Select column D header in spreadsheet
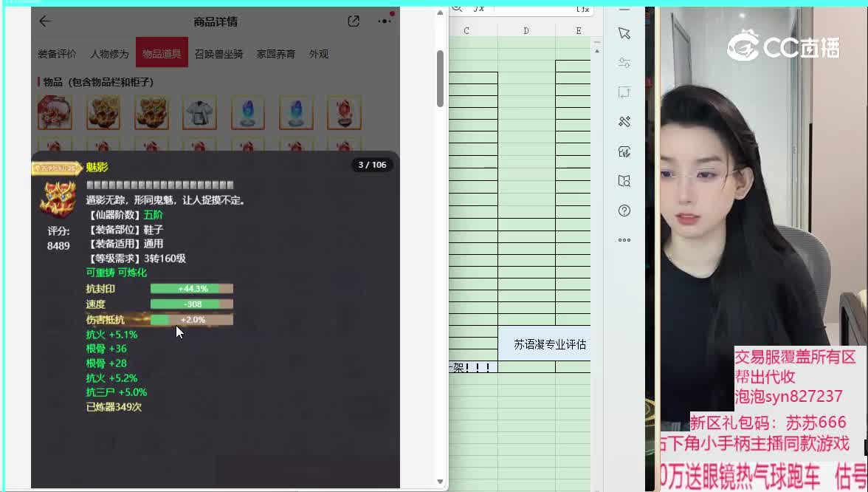The height and width of the screenshot is (492, 868). tap(526, 30)
